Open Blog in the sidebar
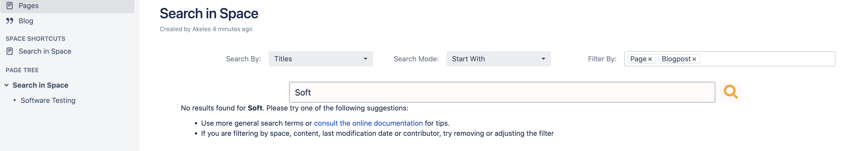This screenshot has height=151, width=868. [x=26, y=21]
